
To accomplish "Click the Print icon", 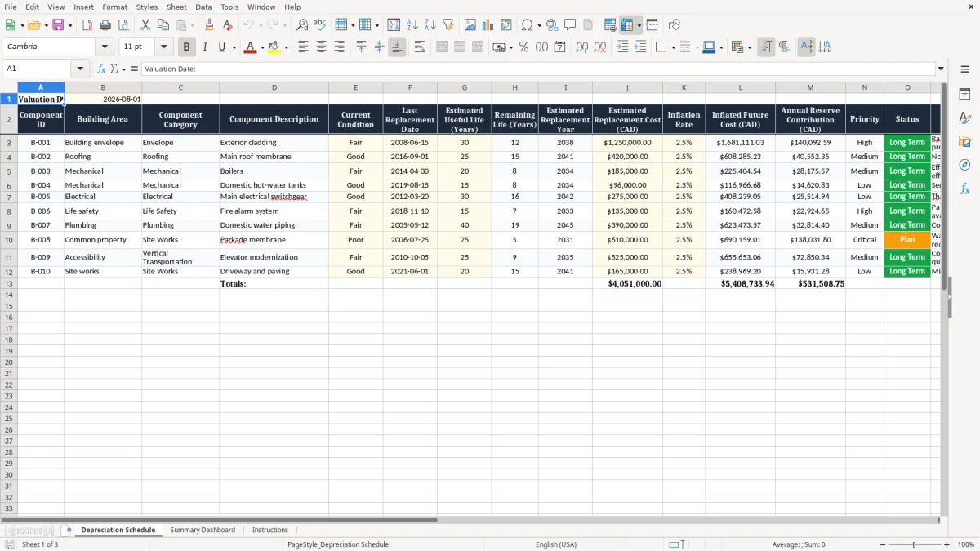I will [105, 25].
